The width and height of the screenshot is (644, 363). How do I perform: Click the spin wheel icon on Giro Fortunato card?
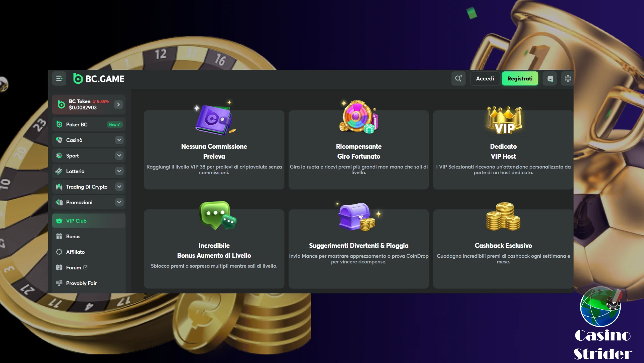point(358,117)
